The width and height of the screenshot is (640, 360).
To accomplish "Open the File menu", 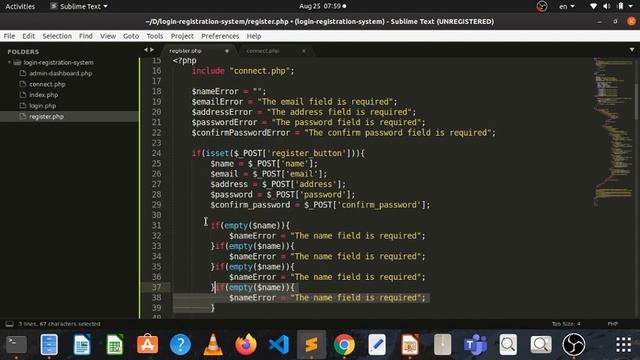I will click(x=9, y=36).
